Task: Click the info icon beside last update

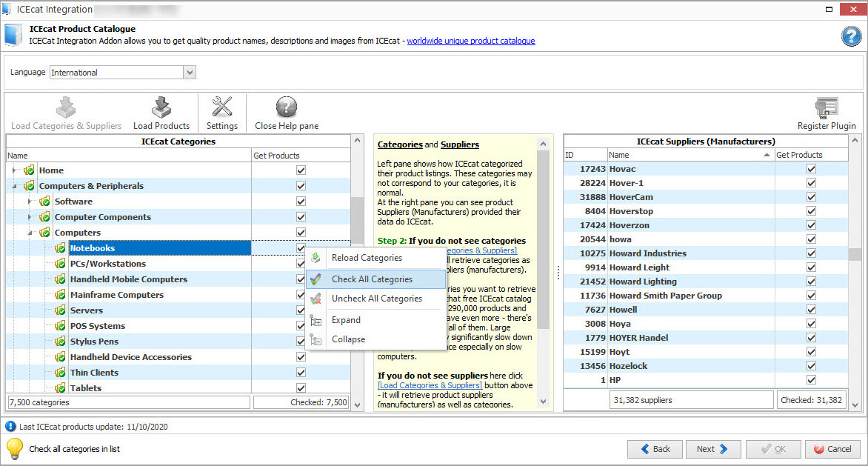Action: (10, 426)
